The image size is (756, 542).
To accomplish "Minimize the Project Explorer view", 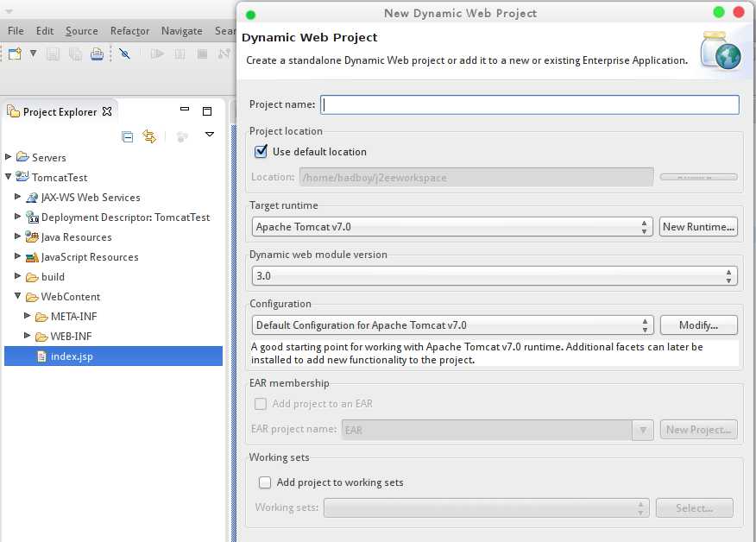I will [x=185, y=109].
